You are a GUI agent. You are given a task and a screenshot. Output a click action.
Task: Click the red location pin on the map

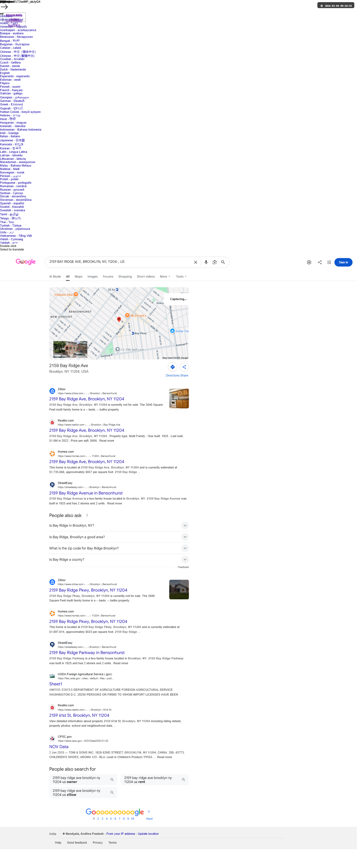tap(119, 319)
